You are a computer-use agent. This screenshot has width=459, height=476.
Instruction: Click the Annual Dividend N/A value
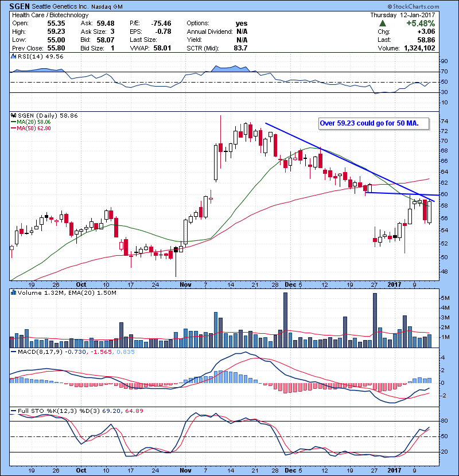click(242, 32)
